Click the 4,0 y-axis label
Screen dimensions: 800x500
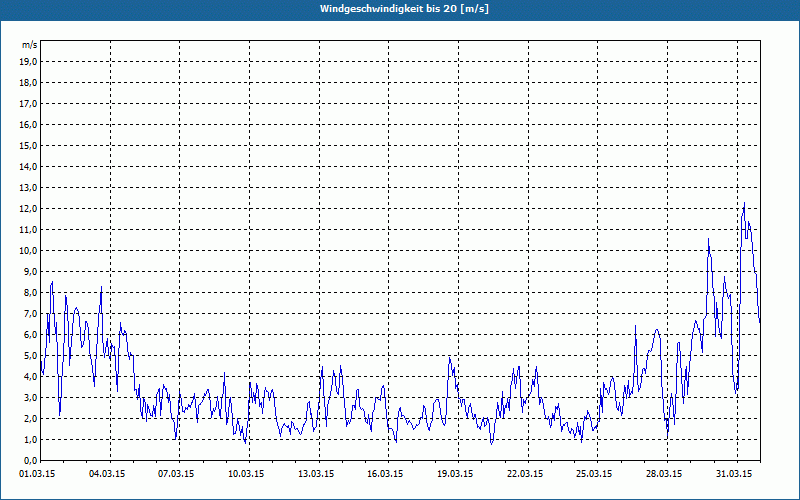point(30,377)
